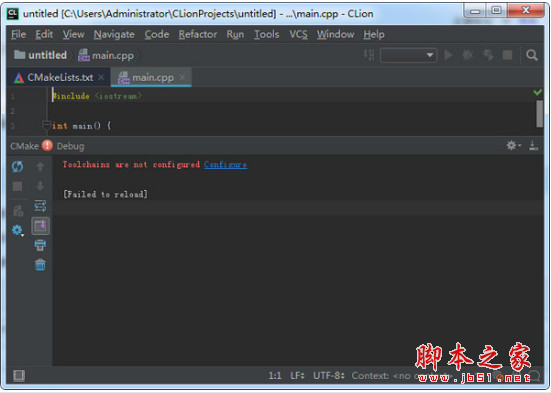Open Search Everywhere magnifier icon

pyautogui.click(x=532, y=55)
